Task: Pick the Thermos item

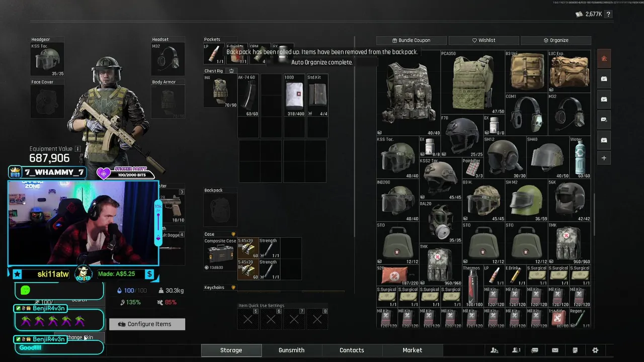Action: tap(473, 286)
